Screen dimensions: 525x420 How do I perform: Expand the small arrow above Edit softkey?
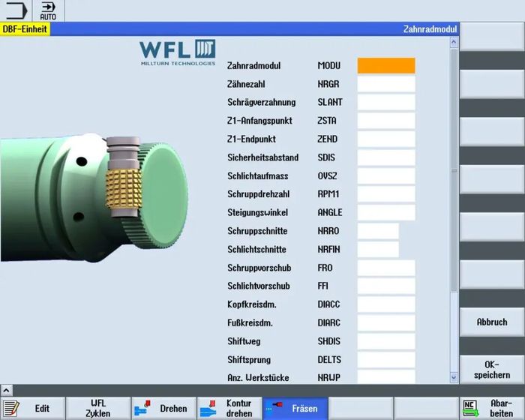point(6,391)
